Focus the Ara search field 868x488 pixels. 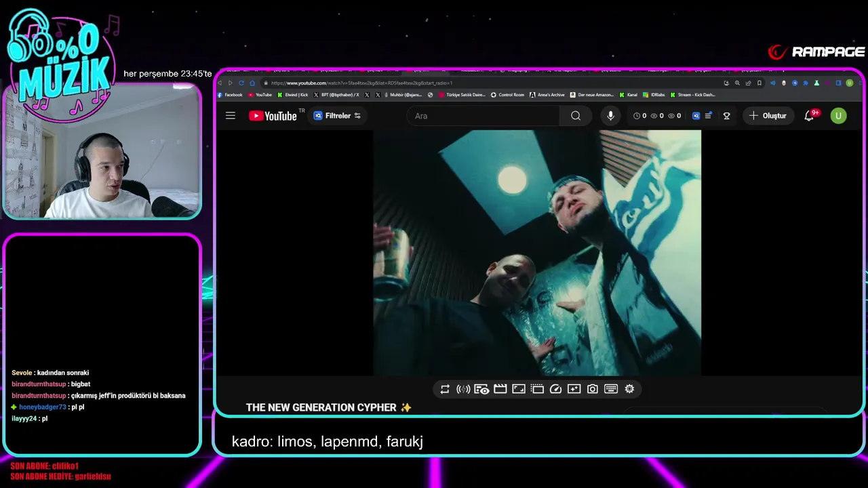[x=484, y=116]
